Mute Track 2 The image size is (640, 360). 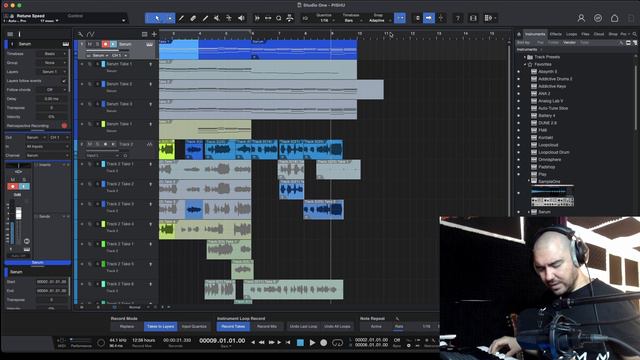point(89,144)
